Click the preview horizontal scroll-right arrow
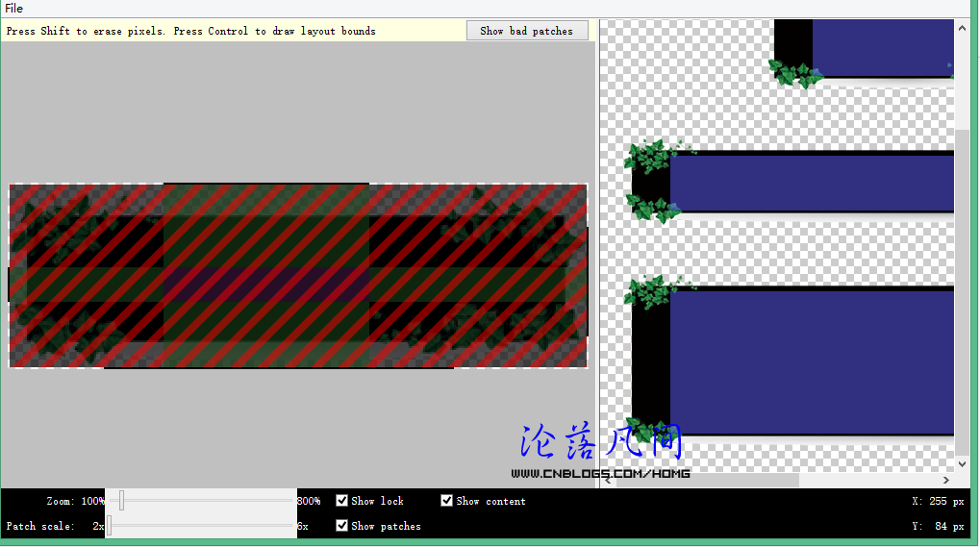This screenshot has width=980, height=547. tap(946, 480)
